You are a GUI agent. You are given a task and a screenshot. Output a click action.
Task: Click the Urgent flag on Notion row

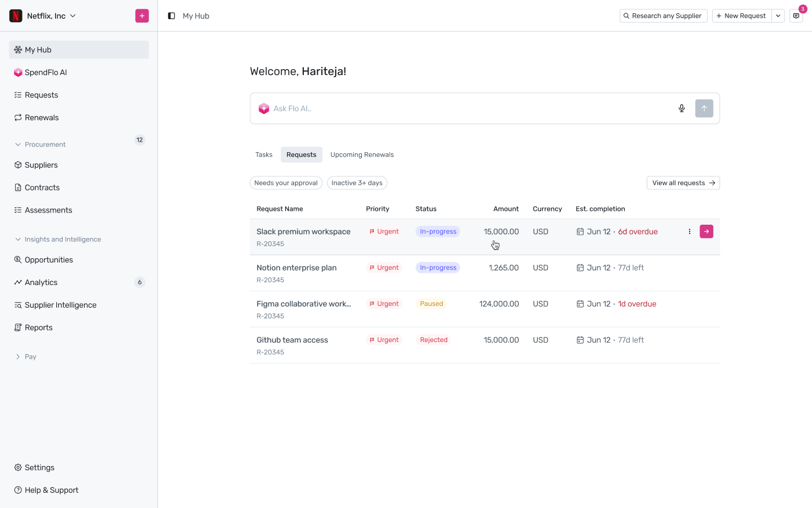[384, 268]
